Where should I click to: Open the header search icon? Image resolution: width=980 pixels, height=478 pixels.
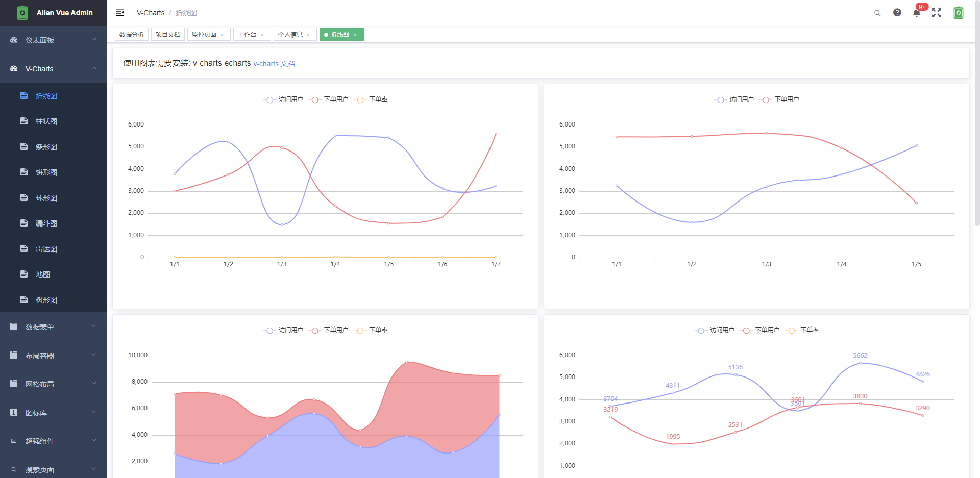click(877, 13)
